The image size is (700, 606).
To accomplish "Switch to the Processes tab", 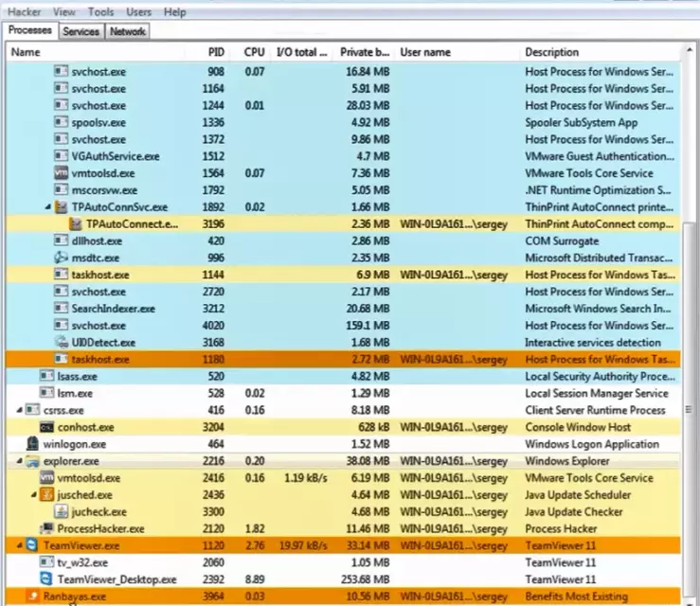I will point(30,30).
